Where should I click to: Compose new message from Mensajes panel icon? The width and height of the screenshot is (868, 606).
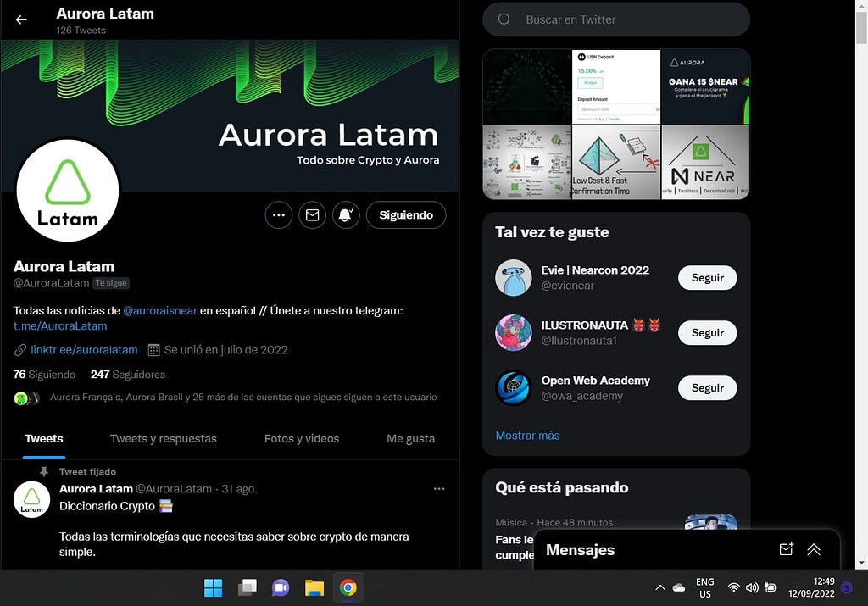(x=786, y=549)
